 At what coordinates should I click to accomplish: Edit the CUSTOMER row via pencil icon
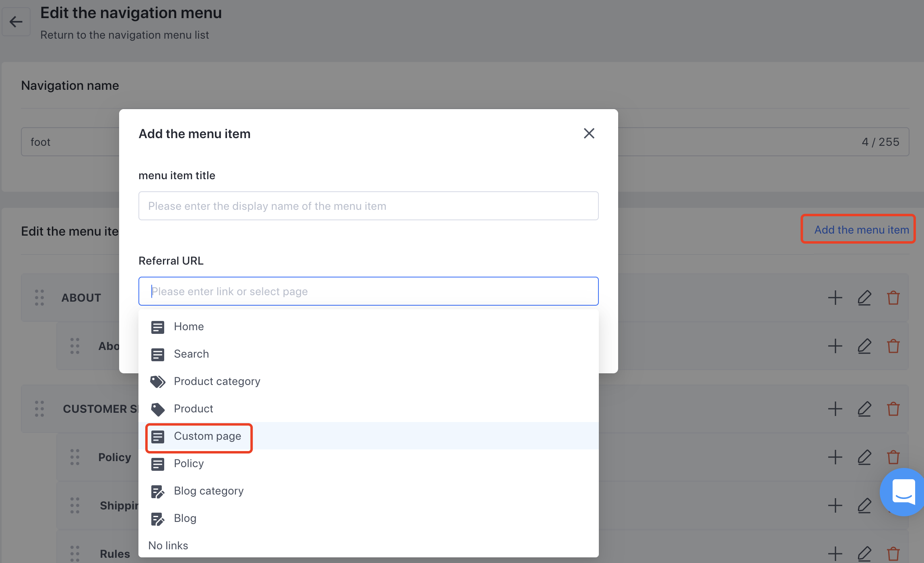click(864, 409)
